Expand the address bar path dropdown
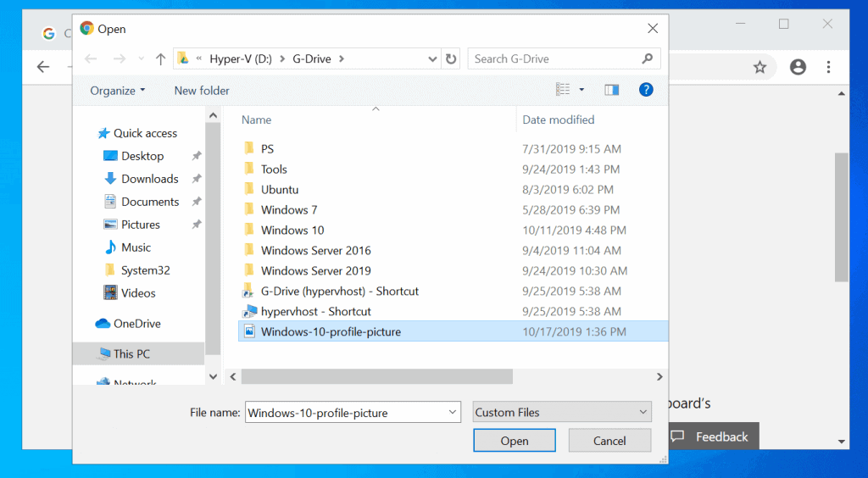The height and width of the screenshot is (478, 868). tap(433, 58)
